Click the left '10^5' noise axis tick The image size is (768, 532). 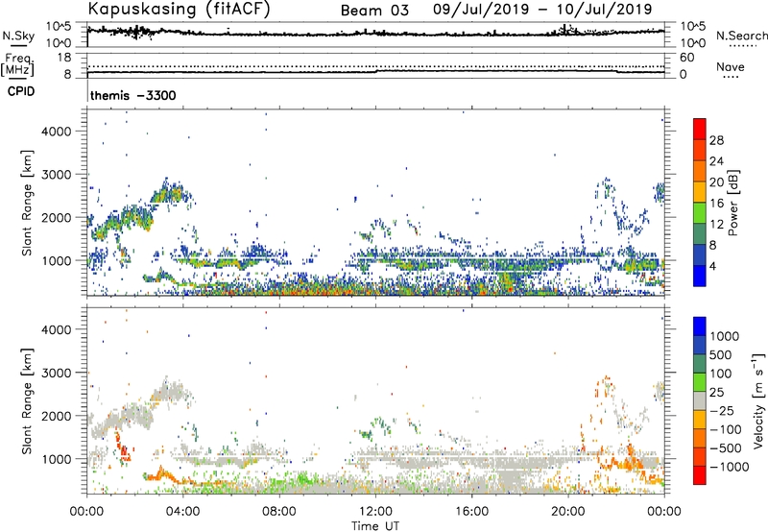click(x=59, y=27)
